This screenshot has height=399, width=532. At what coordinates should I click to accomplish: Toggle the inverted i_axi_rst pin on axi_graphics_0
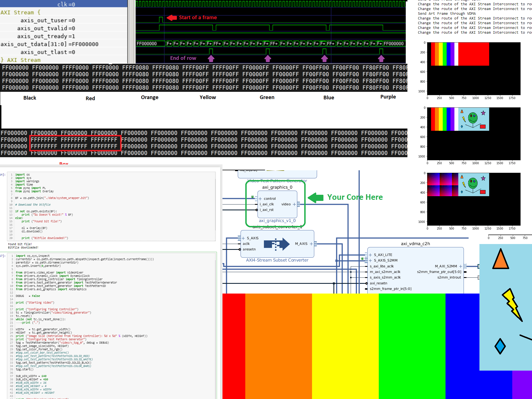(257, 210)
